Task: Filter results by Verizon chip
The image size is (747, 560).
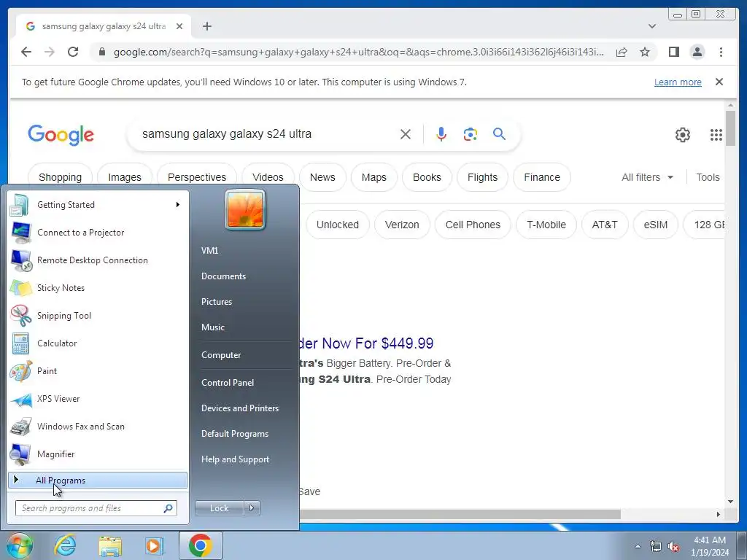Action: pyautogui.click(x=402, y=225)
